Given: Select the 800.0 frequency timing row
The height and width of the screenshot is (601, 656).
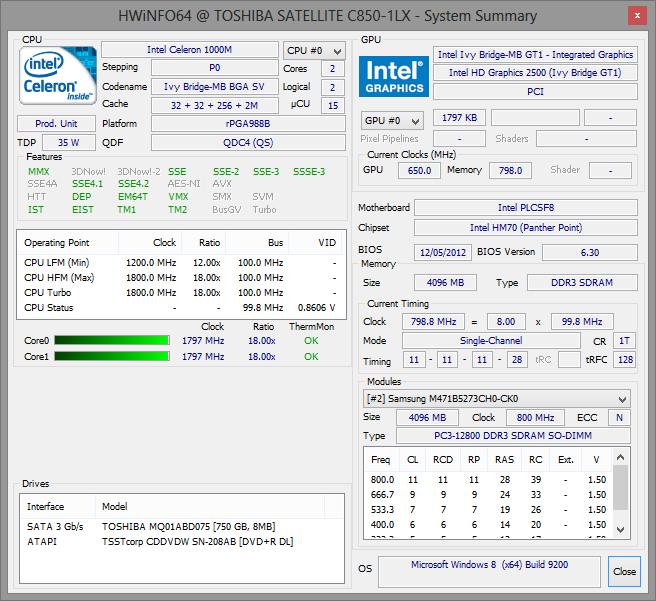Looking at the screenshot, I should tap(488, 480).
